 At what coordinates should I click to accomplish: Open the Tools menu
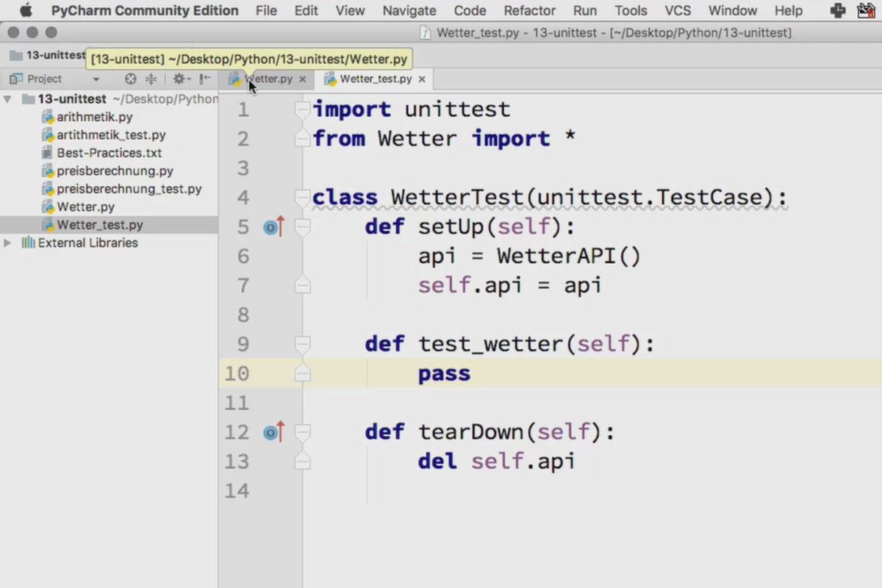click(x=631, y=10)
